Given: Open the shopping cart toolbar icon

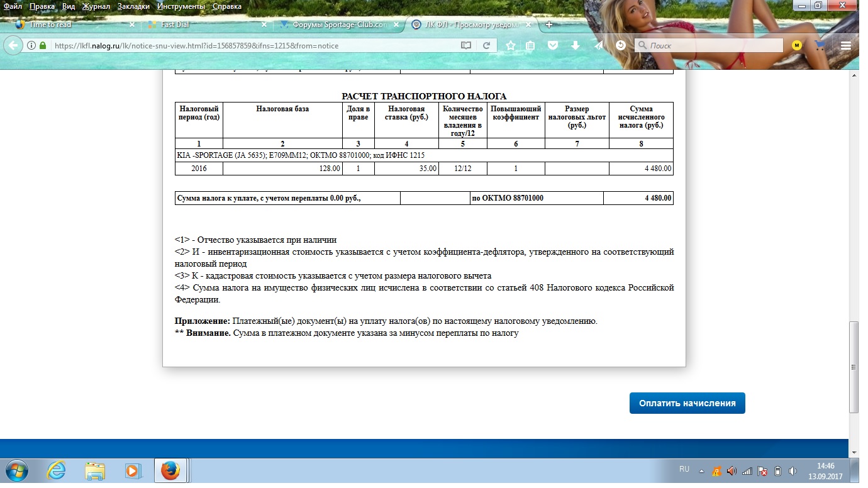Looking at the screenshot, I should click(820, 45).
